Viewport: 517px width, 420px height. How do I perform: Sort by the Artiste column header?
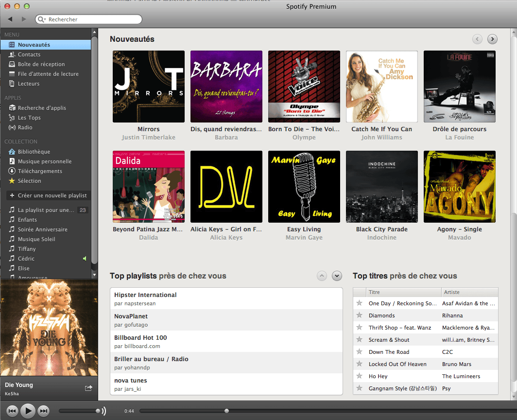tap(469, 292)
